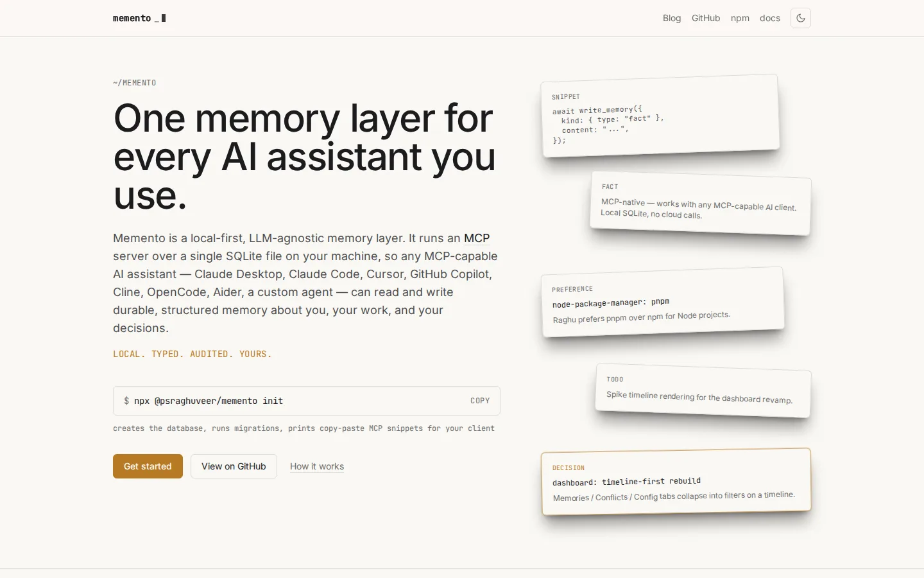Open the GitHub navigation link

[706, 18]
